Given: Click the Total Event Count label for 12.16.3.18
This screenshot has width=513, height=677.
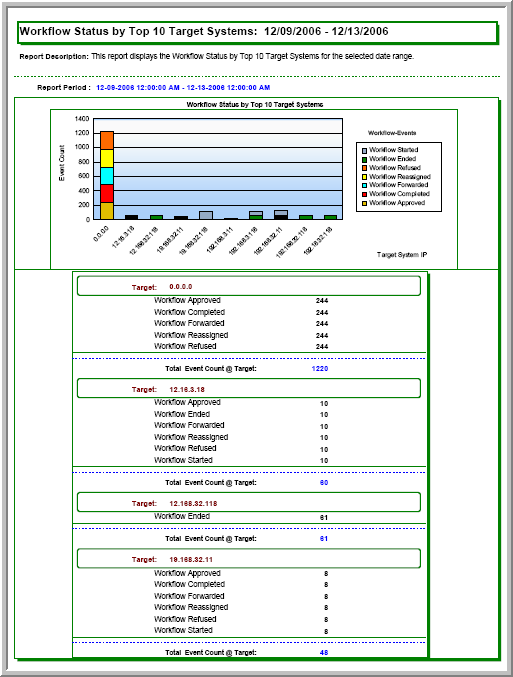Looking at the screenshot, I should click(x=211, y=483).
